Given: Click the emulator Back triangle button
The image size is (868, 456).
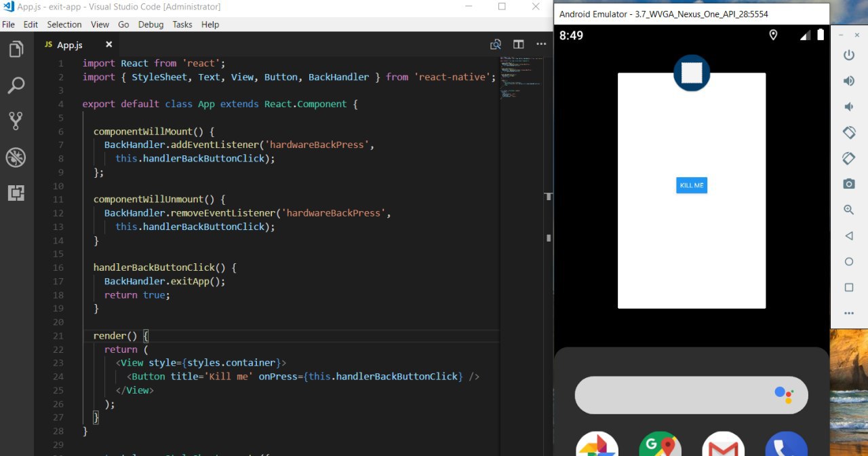Looking at the screenshot, I should [848, 235].
